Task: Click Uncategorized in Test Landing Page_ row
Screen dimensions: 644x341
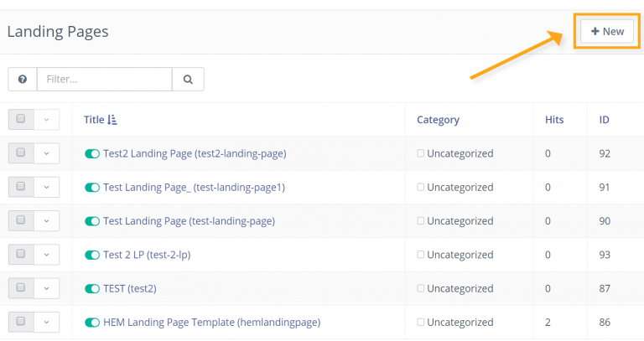Action: [x=460, y=187]
